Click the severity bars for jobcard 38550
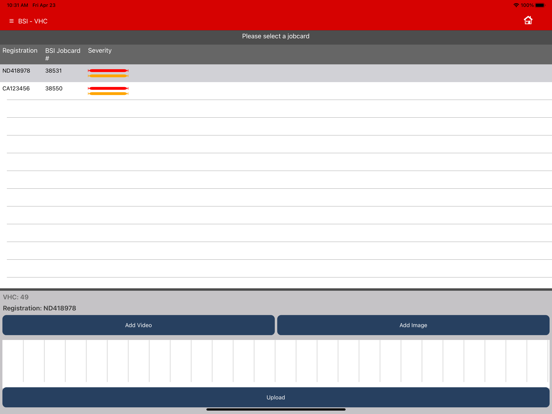The image size is (552, 414). pos(108,91)
